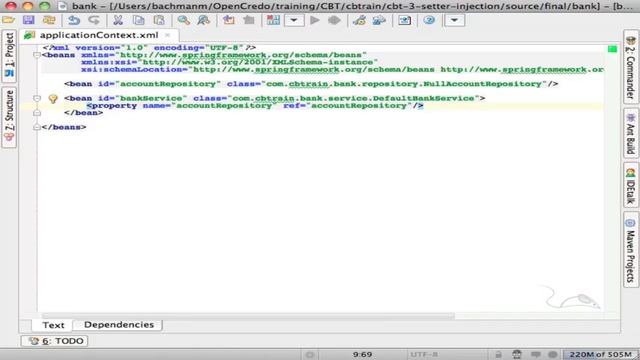640x360 pixels.
Task: Open the Maven Projects side panel
Action: [x=631, y=249]
